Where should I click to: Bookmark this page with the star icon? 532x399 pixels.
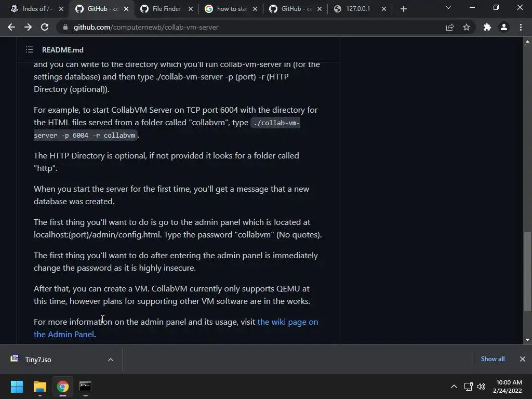click(467, 27)
